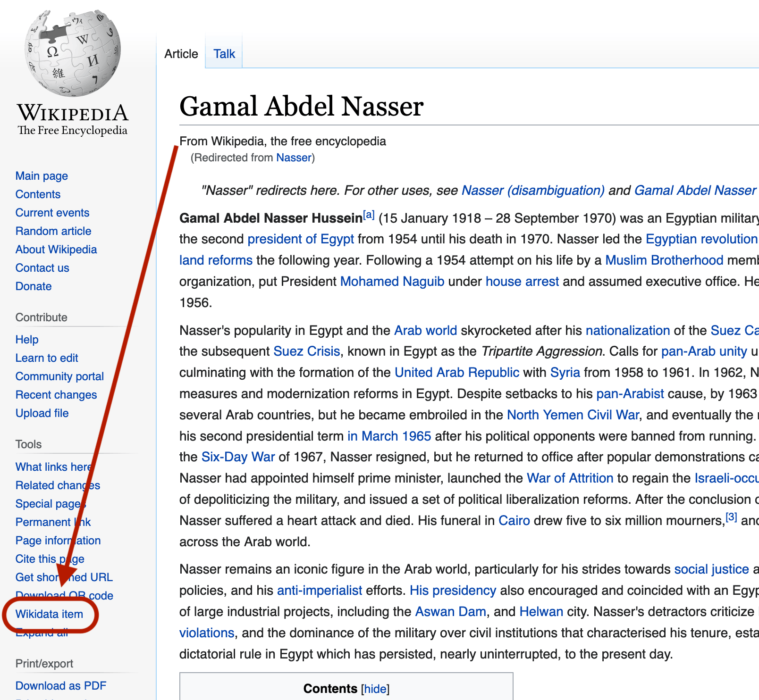Open footnote [a] reference

(369, 215)
